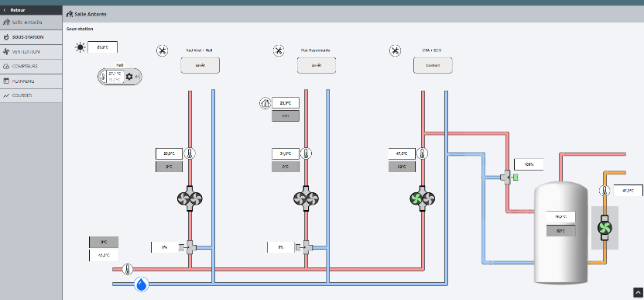Click the arrow icon in the Hall widget
Image resolution: width=644 pixels, height=300 pixels.
point(138,77)
